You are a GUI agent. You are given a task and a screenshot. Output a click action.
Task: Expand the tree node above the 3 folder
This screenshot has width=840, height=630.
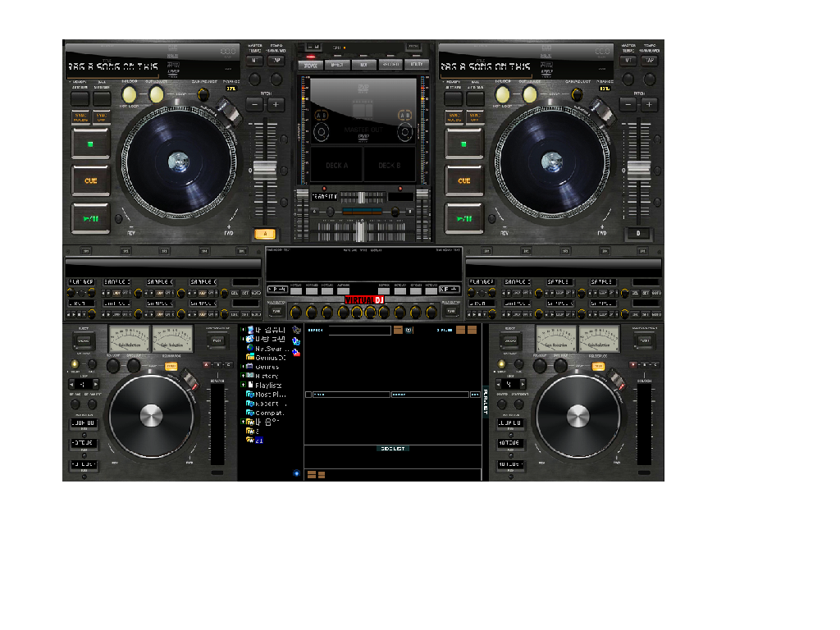(x=243, y=422)
